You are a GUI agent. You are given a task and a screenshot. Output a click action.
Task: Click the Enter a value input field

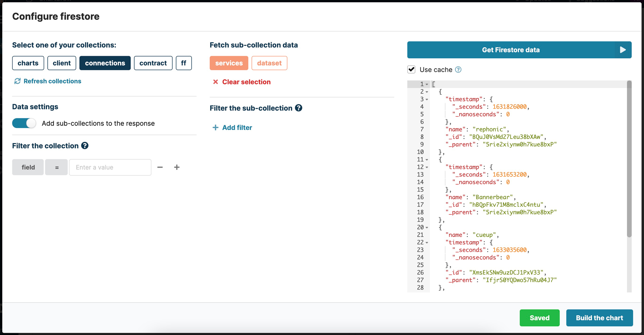(x=110, y=167)
